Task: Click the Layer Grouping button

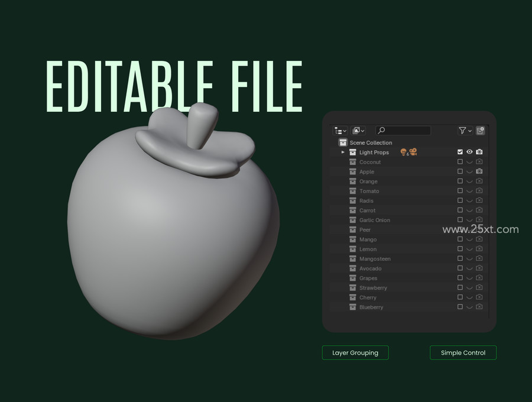Action: [355, 353]
